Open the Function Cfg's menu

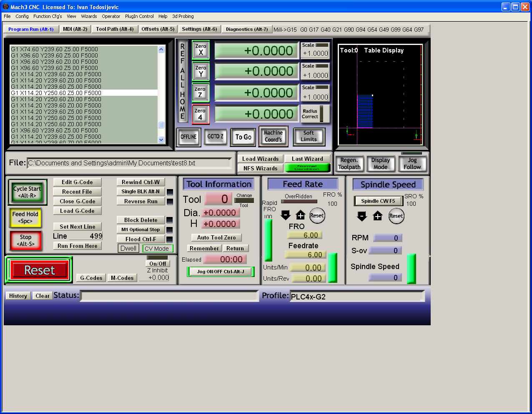click(48, 16)
